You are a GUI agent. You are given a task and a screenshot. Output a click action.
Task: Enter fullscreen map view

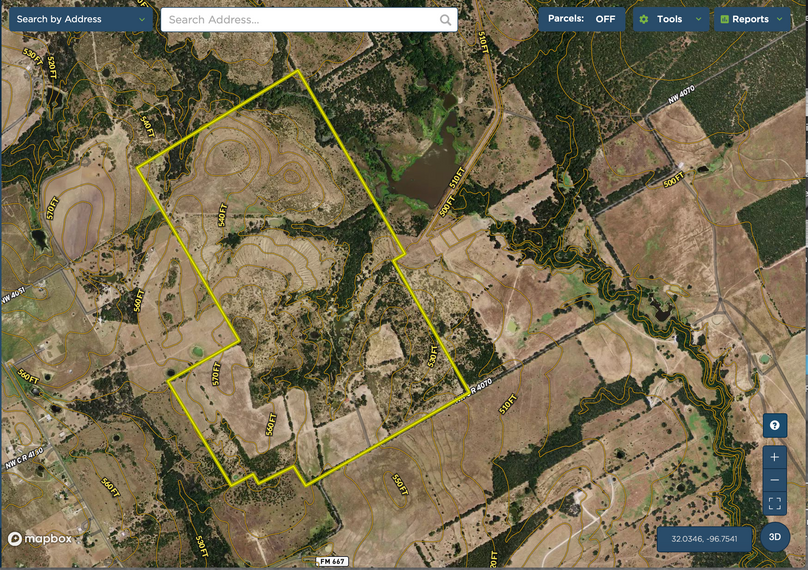click(775, 504)
